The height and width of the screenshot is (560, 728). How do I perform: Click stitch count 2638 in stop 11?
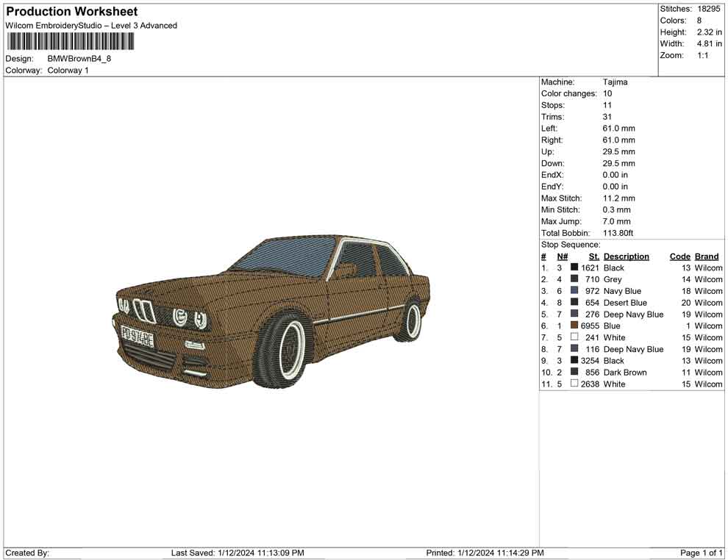590,384
